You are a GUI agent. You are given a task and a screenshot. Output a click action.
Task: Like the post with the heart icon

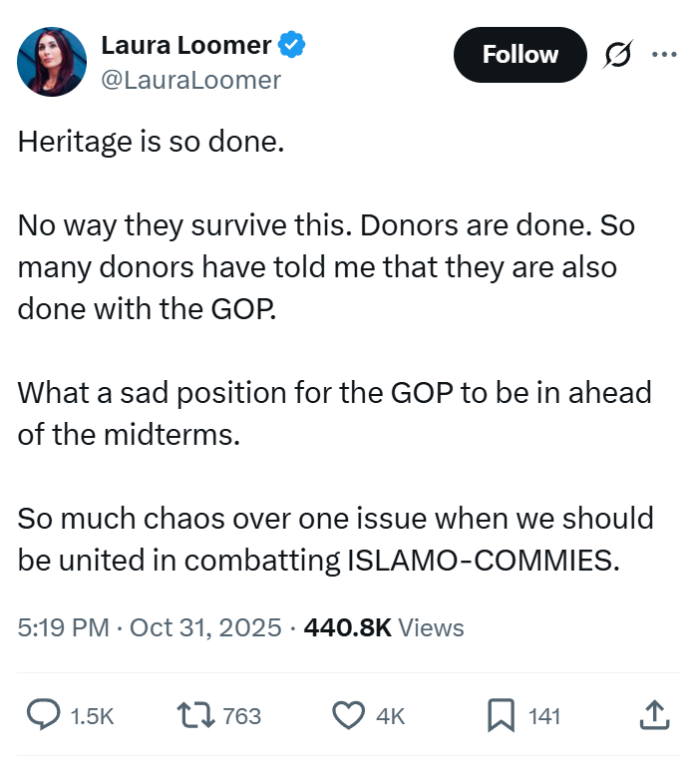(x=346, y=714)
